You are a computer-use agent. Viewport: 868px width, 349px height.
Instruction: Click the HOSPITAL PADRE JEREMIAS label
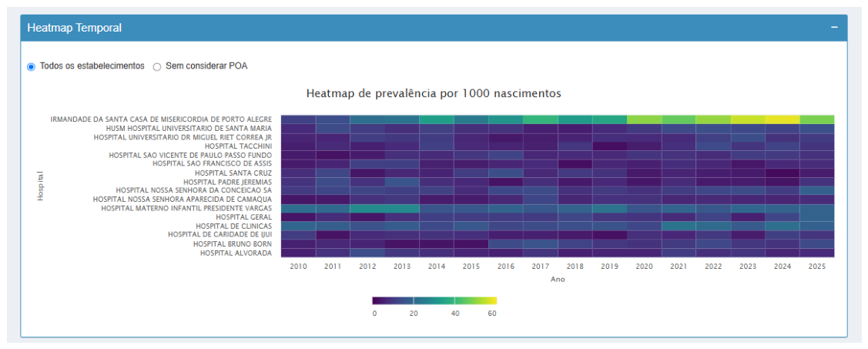227,182
